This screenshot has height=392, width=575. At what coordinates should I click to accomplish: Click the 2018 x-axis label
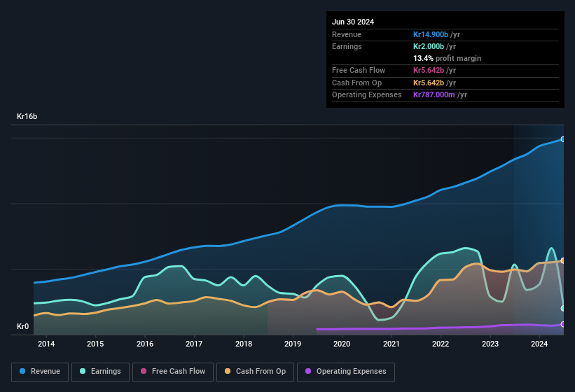click(x=244, y=344)
